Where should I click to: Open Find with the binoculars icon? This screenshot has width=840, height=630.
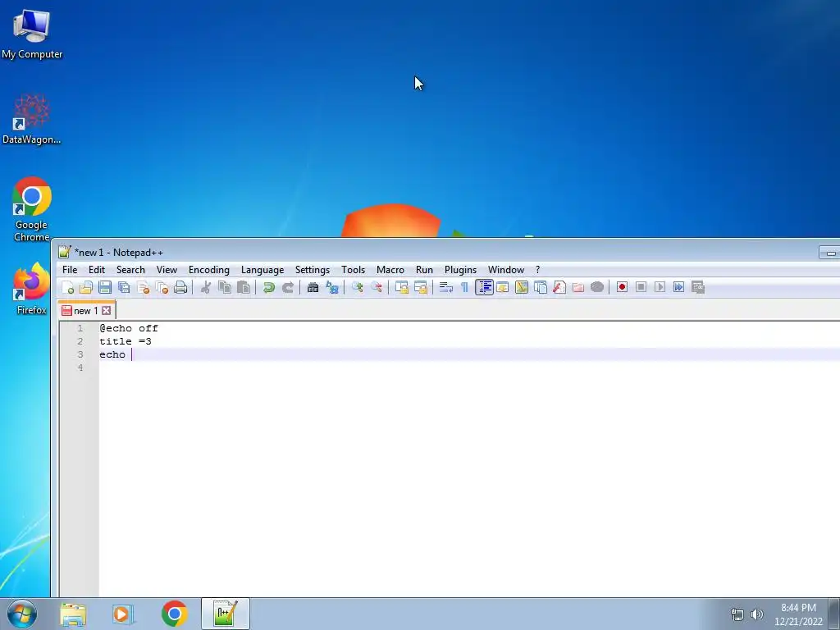(313, 288)
